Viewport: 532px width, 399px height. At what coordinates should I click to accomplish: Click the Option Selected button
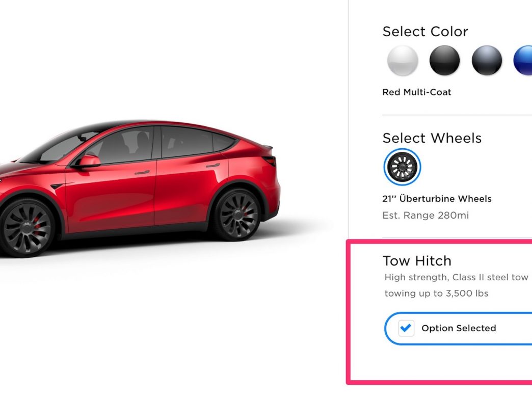click(x=458, y=329)
